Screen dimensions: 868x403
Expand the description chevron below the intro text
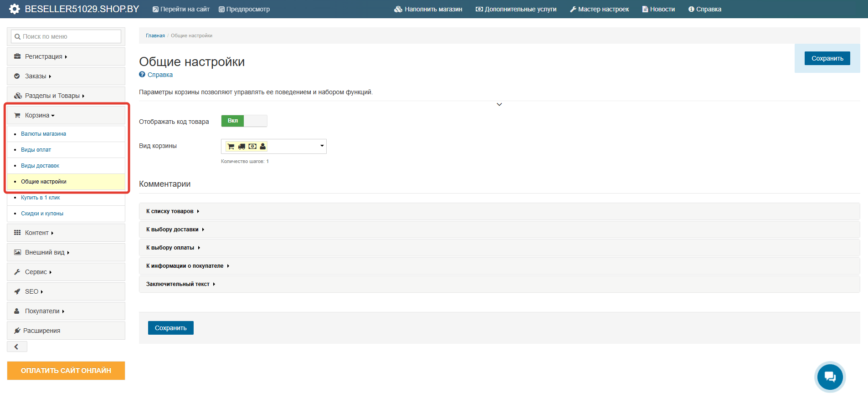[x=499, y=104]
